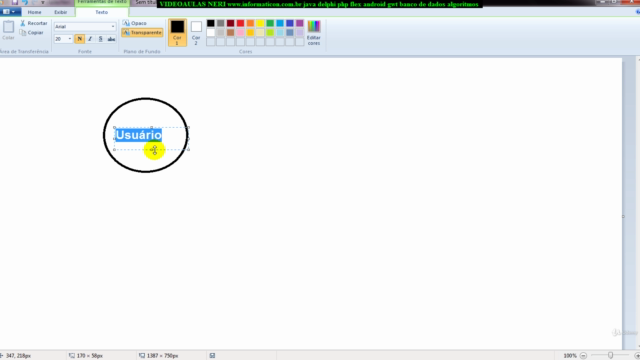Click the disk save-size icon in status bar
640x360 pixels.
pos(212,356)
